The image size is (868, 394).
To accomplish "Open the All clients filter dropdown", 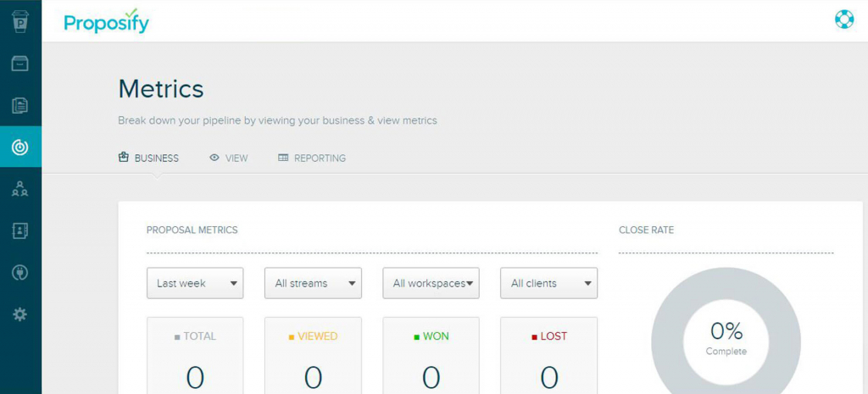I will click(548, 284).
